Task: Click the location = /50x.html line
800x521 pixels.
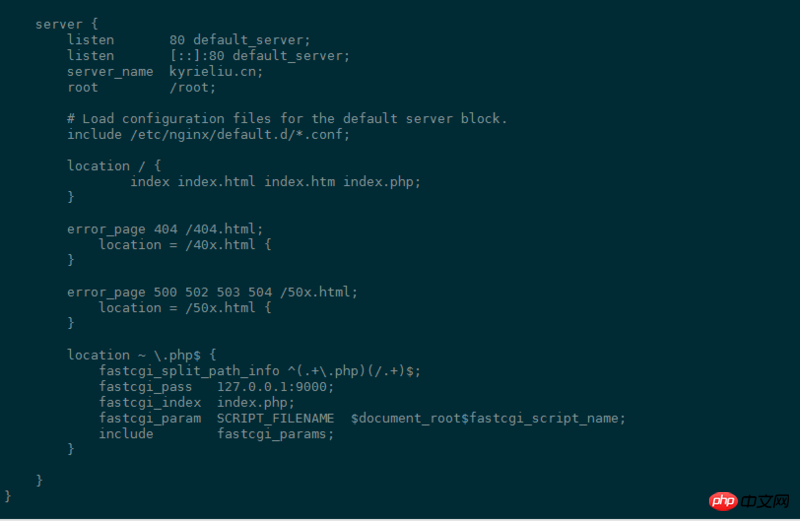Action: [185, 308]
